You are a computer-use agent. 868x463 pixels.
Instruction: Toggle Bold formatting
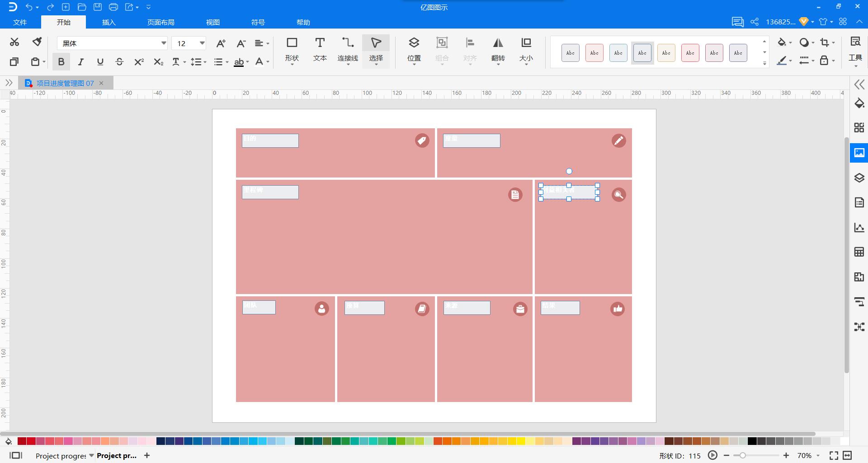[x=61, y=62]
